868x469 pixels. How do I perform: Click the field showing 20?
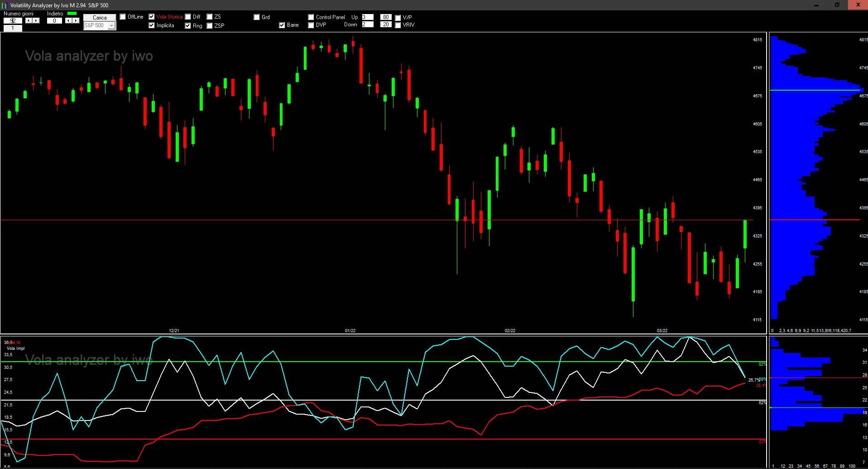(386, 24)
